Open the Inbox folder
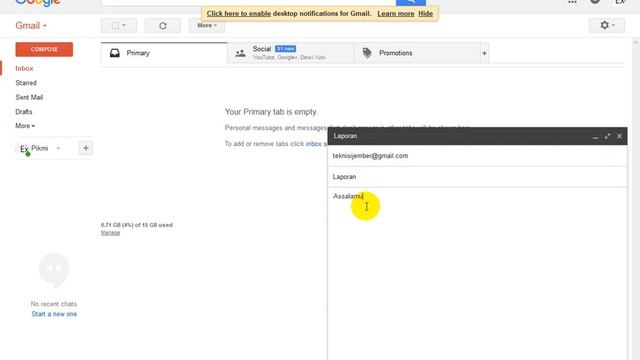 click(24, 69)
